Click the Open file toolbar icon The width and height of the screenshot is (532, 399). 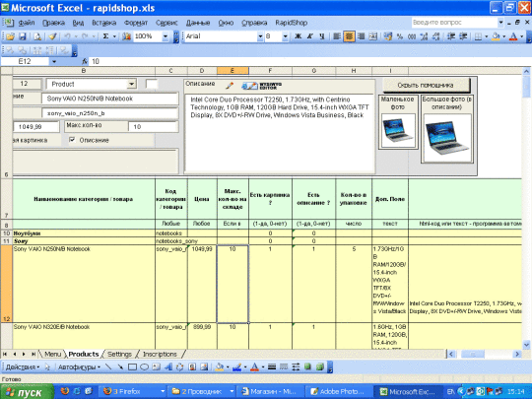pyautogui.click(x=10, y=36)
